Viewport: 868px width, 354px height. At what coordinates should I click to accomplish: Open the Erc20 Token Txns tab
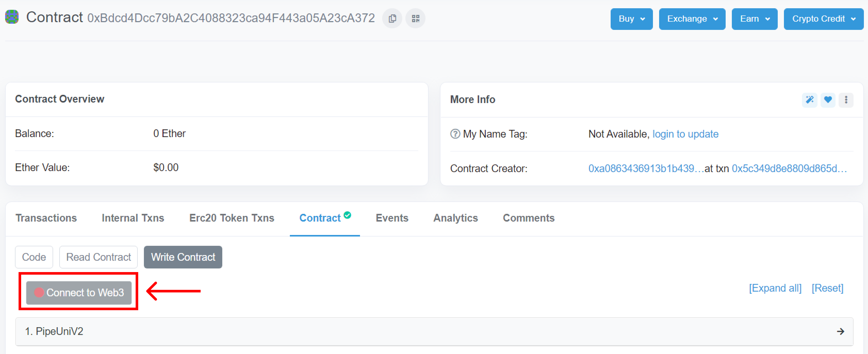232,218
